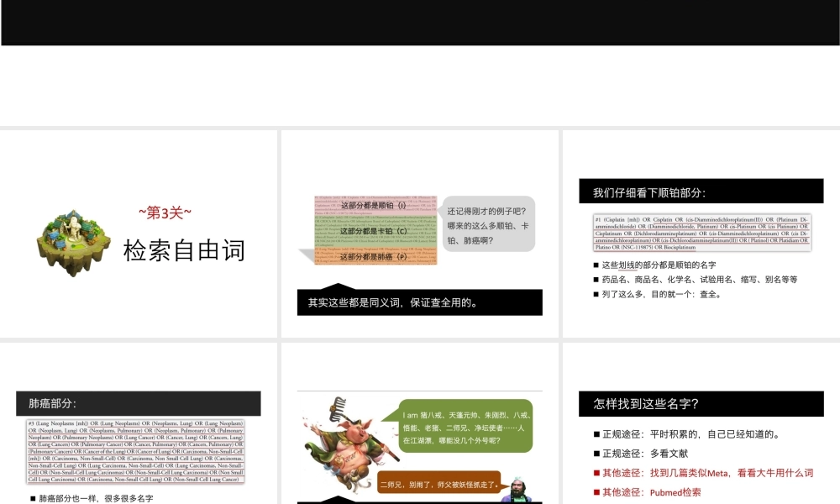Select the slide title 检索自由词
Viewport: 840px width, 504px height.
184,249
